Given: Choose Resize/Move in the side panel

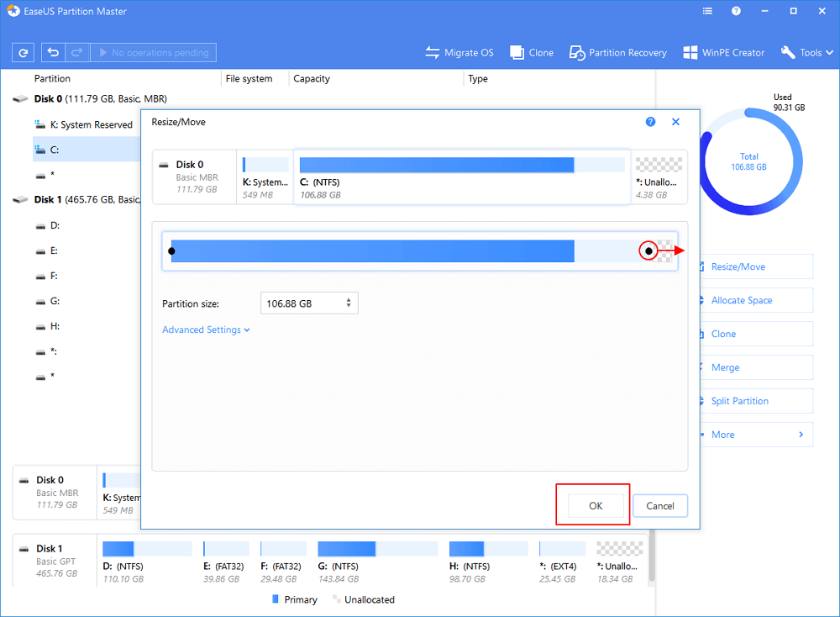Looking at the screenshot, I should [x=756, y=266].
